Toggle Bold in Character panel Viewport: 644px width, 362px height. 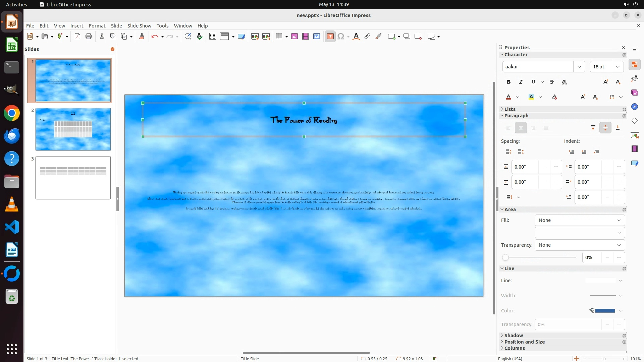[508, 82]
